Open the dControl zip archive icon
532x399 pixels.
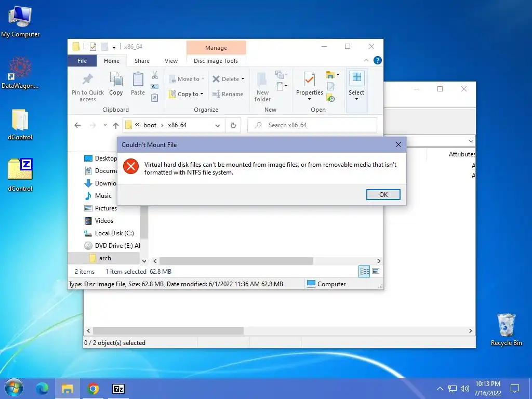pyautogui.click(x=20, y=176)
